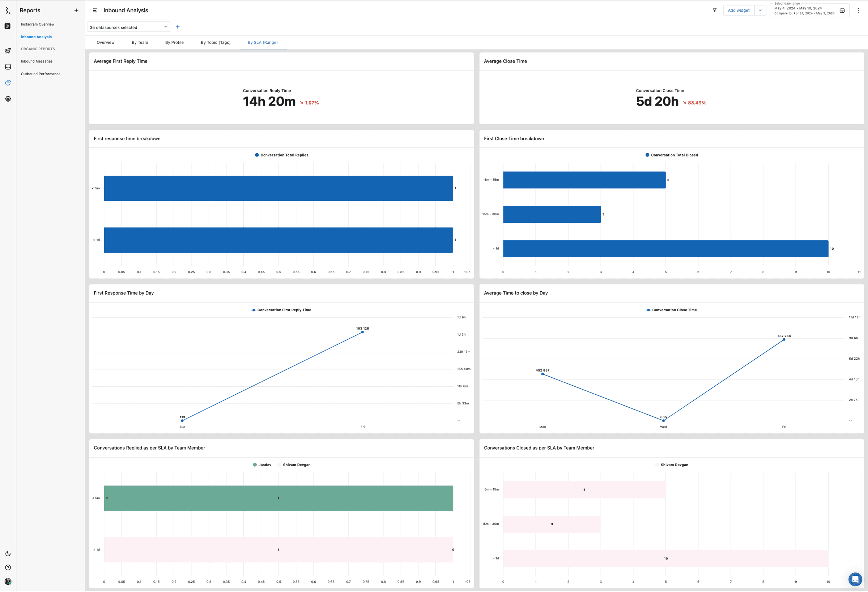Expand the 35 datasources selected dropdown
The height and width of the screenshot is (592, 868).
pos(128,27)
